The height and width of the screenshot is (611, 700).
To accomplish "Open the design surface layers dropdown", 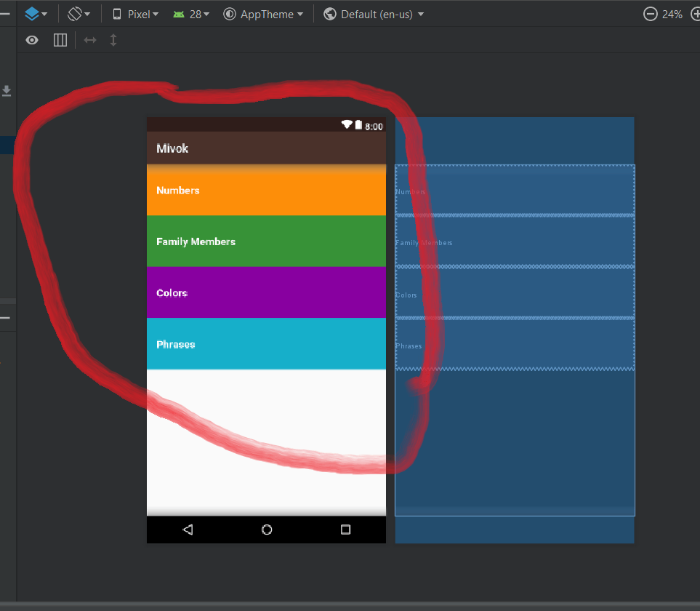I will click(x=36, y=14).
